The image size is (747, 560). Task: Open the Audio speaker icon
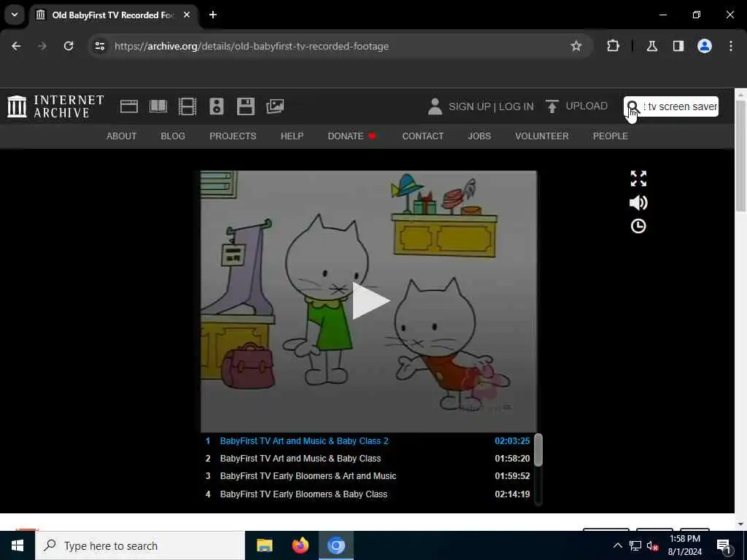click(x=216, y=106)
